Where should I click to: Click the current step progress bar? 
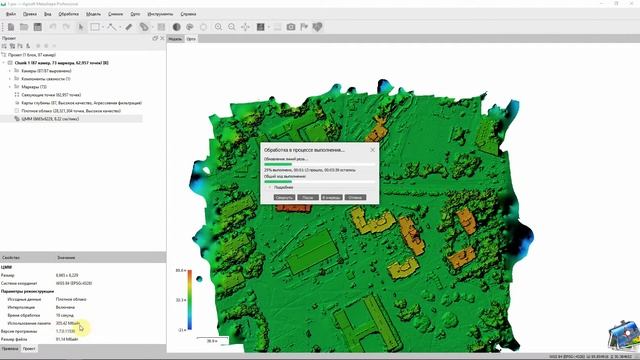point(319,164)
